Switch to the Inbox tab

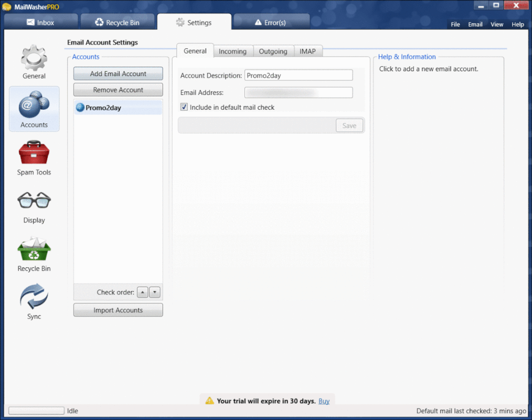click(x=41, y=23)
